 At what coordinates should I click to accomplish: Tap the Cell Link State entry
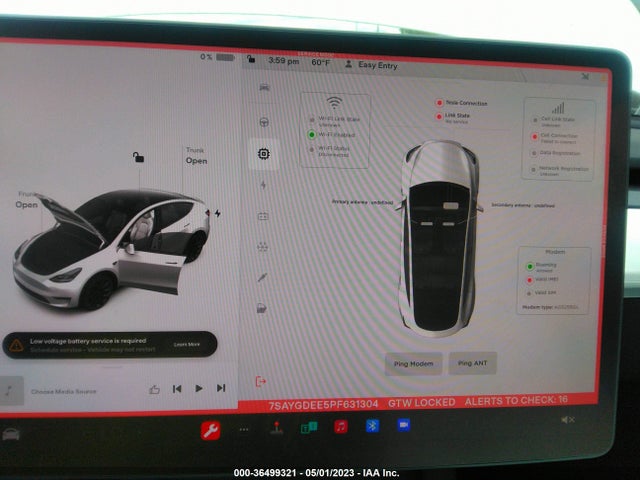[554, 121]
